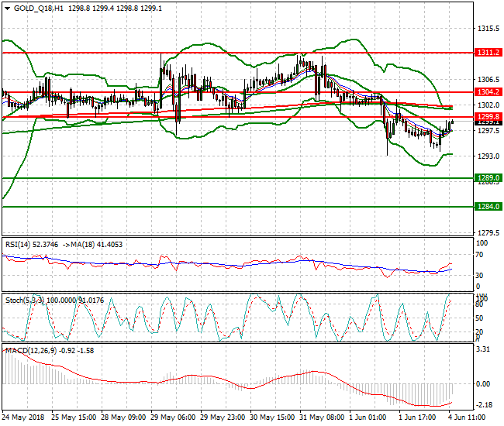
Task: Click the 25 May 15:00 time label
Action: pos(74,417)
